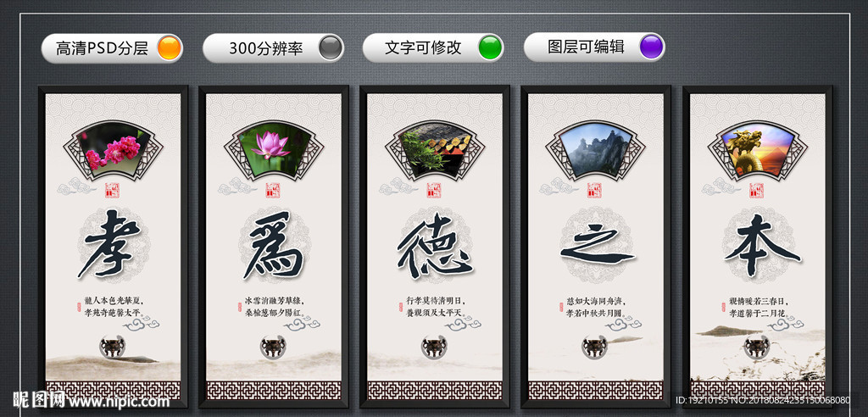Click the large 德 calligraphy character
868x417 pixels.
point(434,247)
